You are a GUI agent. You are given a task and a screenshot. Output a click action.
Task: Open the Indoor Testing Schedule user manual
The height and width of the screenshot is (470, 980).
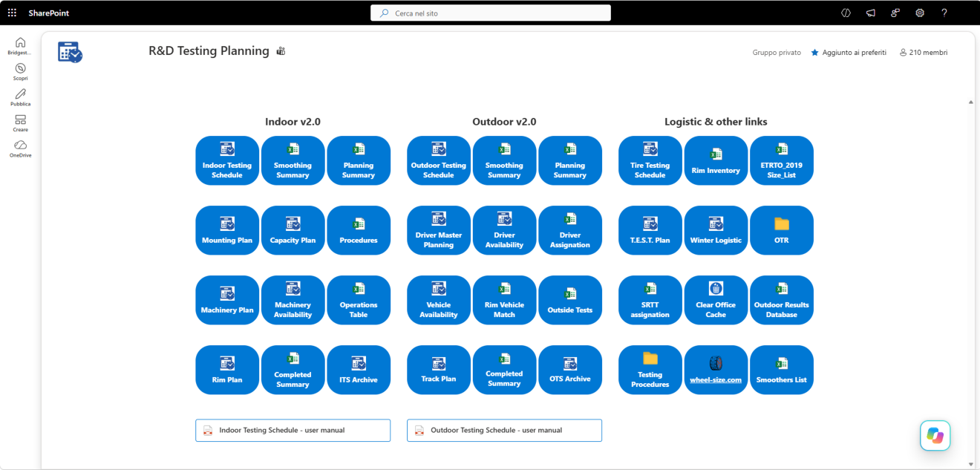click(x=293, y=431)
